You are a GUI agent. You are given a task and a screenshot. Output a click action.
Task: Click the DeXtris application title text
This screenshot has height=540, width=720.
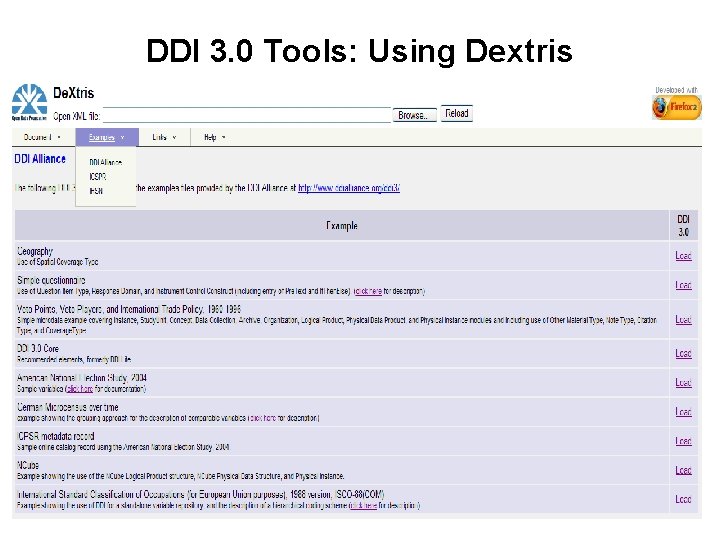pyautogui.click(x=73, y=93)
